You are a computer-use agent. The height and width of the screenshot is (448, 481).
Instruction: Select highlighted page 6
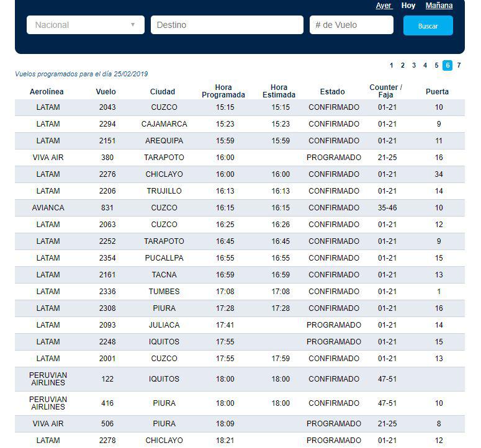(x=447, y=65)
